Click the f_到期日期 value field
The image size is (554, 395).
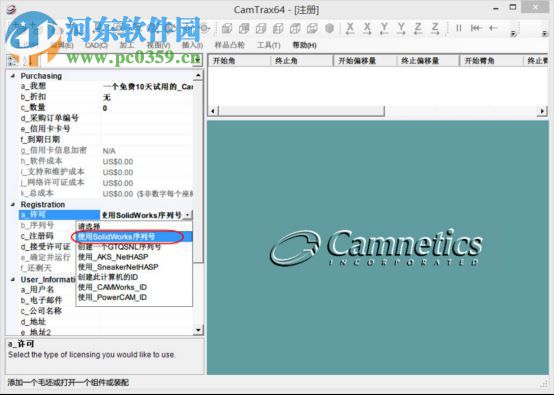[x=147, y=139]
